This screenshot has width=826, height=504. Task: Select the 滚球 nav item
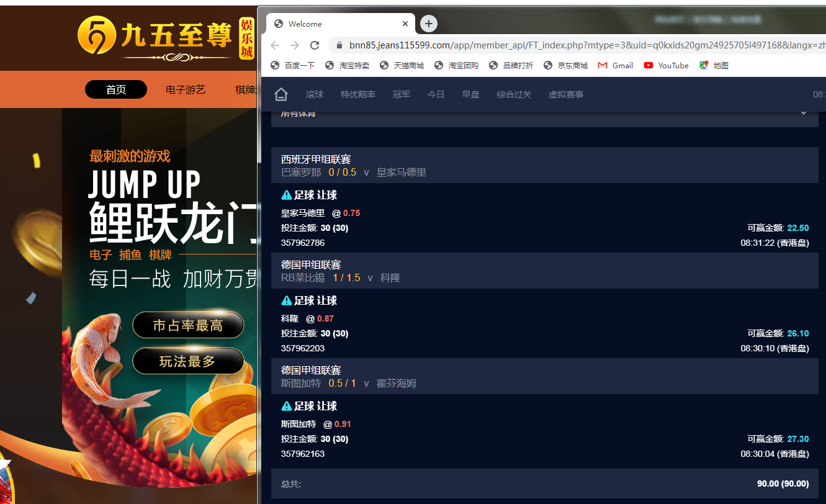(x=315, y=94)
